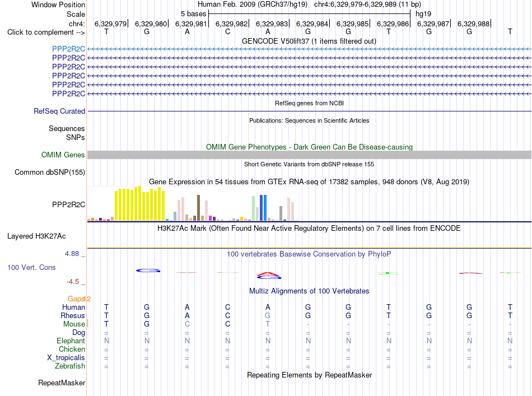The height and width of the screenshot is (396, 532).
Task: Click the light-blue PPP2R2C transcript label
Action: (68, 49)
